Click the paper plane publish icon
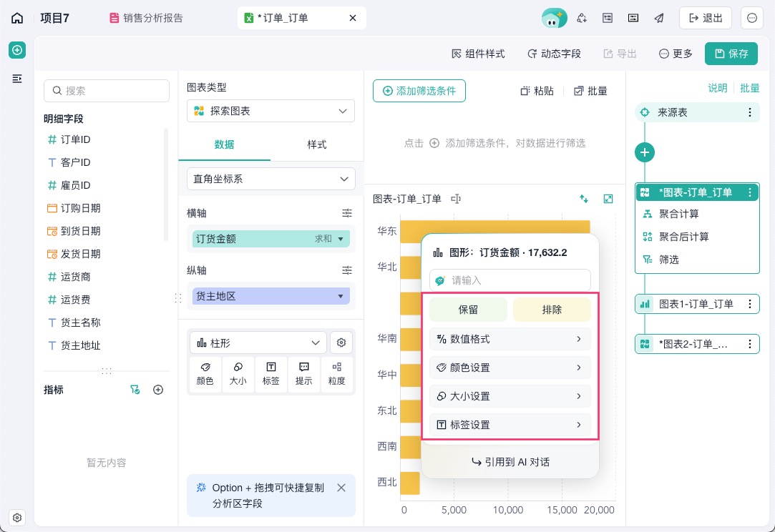 659,19
